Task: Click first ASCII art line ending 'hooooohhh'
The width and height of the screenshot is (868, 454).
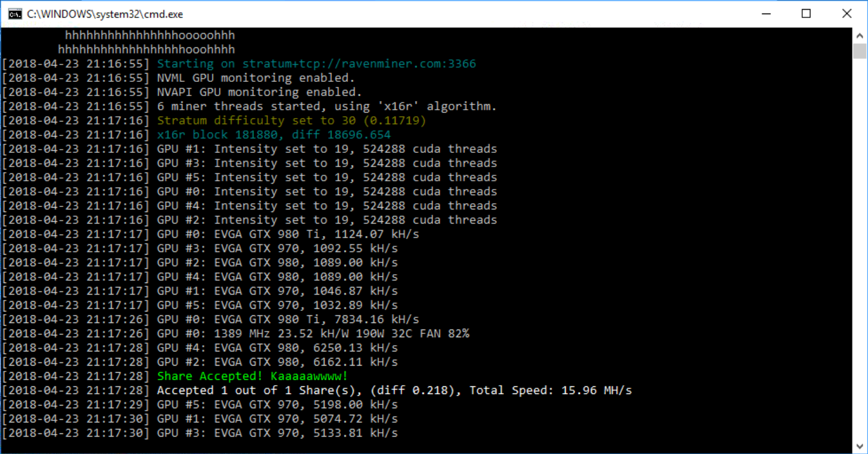Action: click(150, 35)
